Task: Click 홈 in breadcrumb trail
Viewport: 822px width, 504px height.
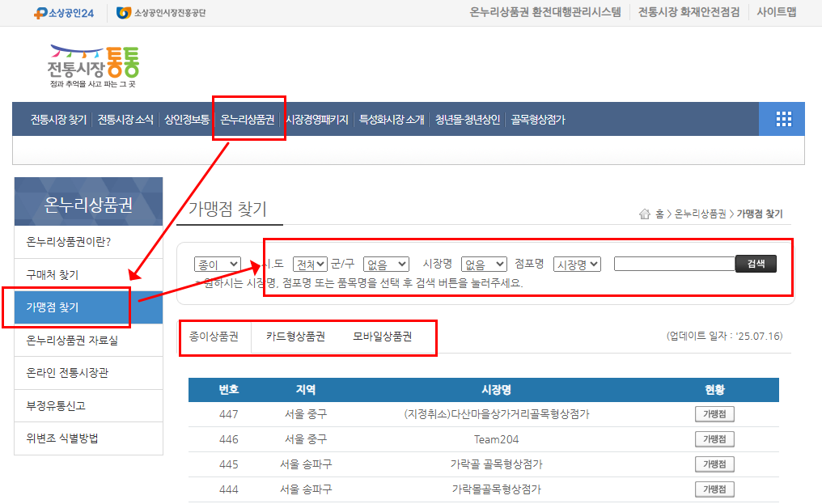Action: (659, 214)
